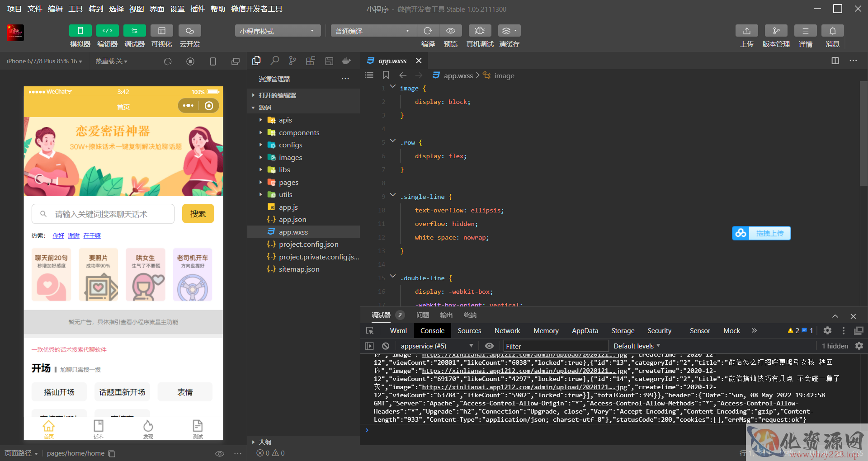Open version management icon
The height and width of the screenshot is (461, 868).
coord(776,31)
